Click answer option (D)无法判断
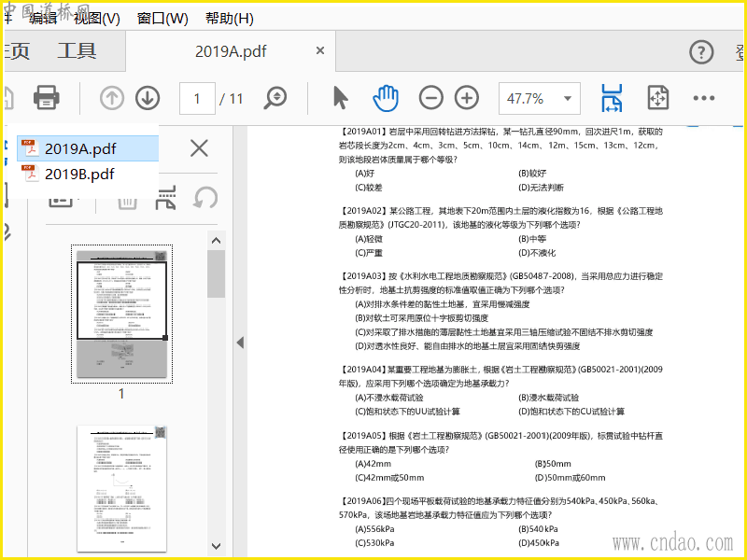 542,188
